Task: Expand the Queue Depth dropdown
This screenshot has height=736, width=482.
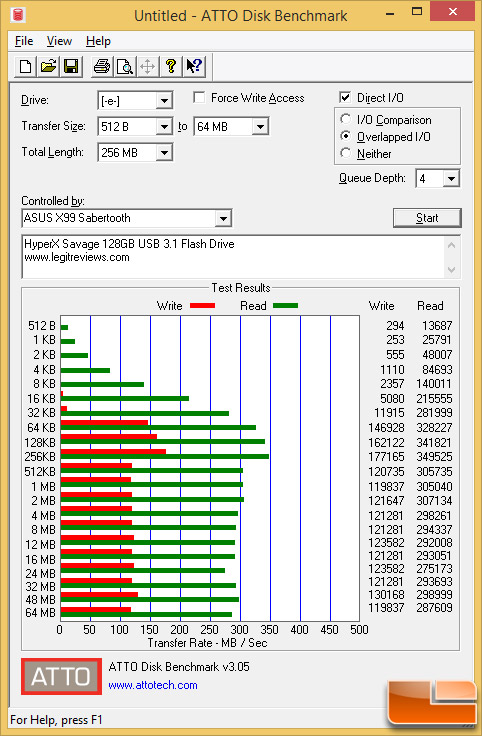Action: click(x=451, y=179)
